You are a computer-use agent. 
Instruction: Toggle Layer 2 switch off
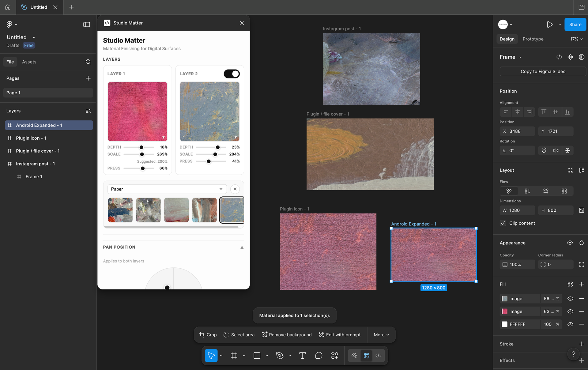click(x=232, y=74)
